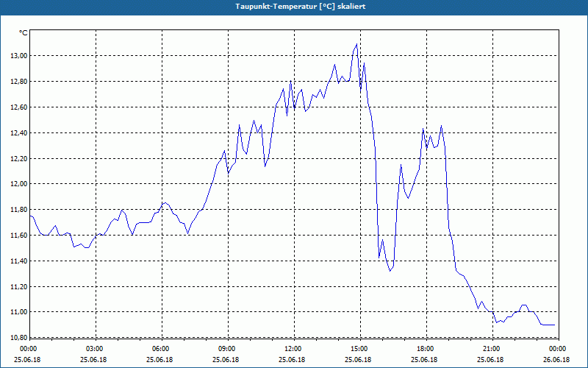Select the 12,00 y-axis label
The height and width of the screenshot is (368, 588).
19,183
